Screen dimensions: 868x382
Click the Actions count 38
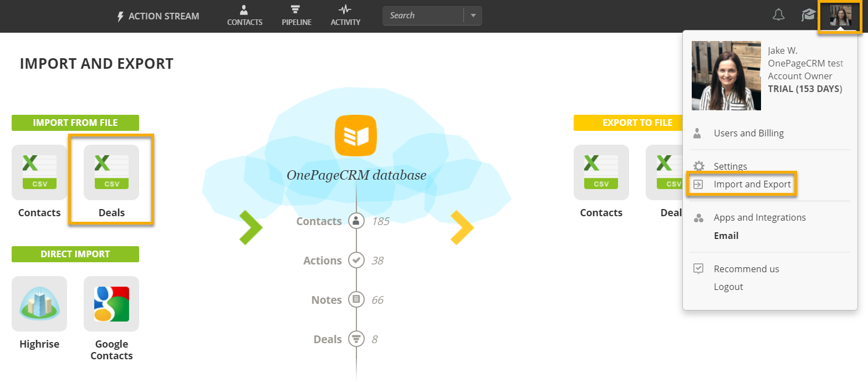tap(377, 261)
